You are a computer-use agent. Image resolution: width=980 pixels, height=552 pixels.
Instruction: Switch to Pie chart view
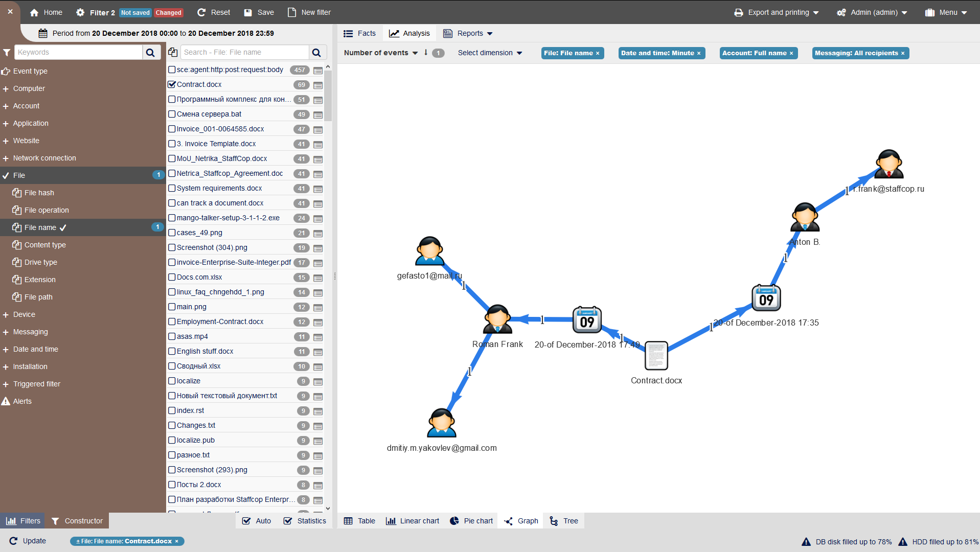(x=471, y=521)
